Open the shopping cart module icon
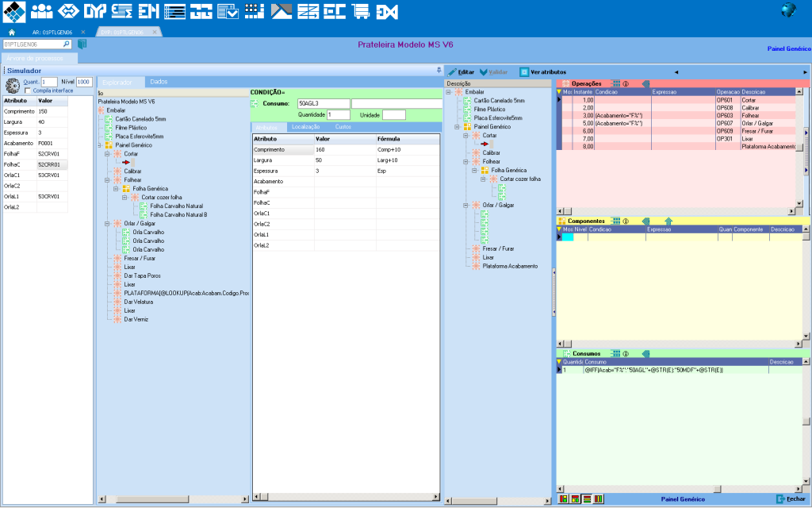 point(361,11)
